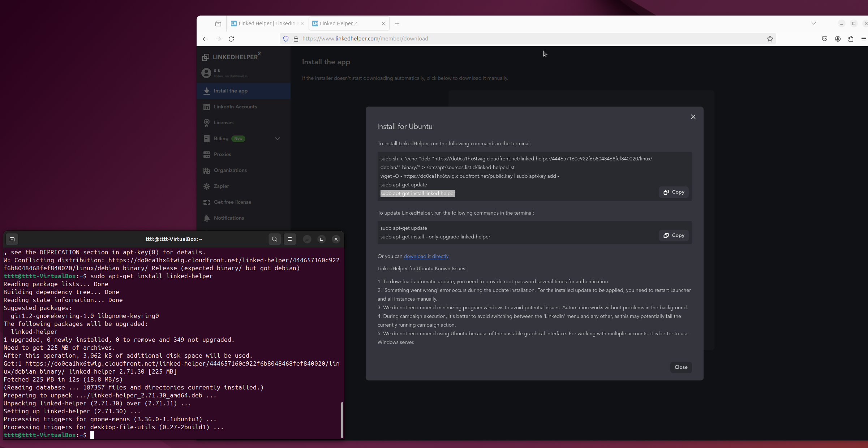Bookmark this page with the star
The height and width of the screenshot is (448, 868).
[x=770, y=39]
